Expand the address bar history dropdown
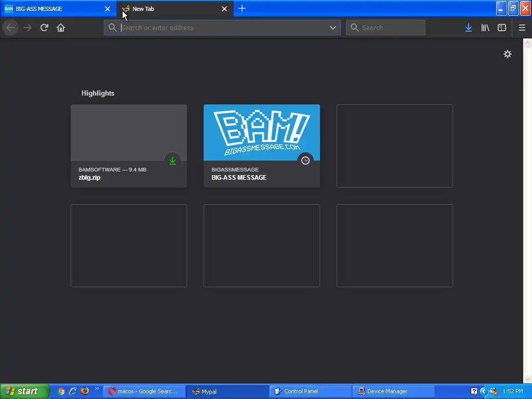This screenshot has width=532, height=399. coord(333,28)
